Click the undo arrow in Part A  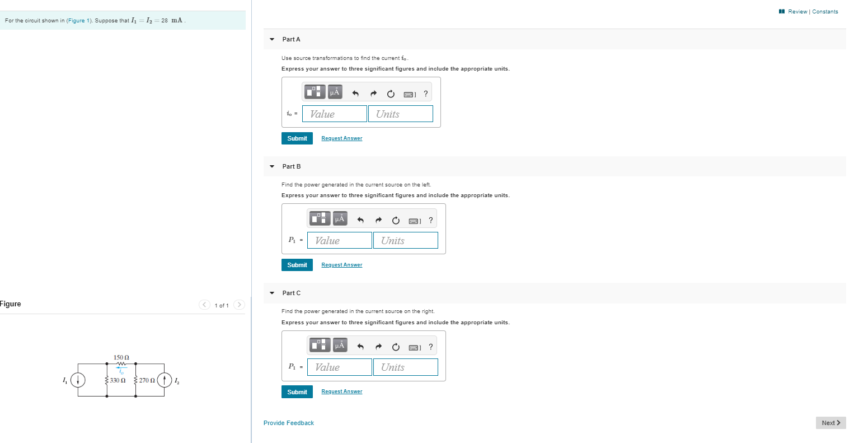pos(355,94)
